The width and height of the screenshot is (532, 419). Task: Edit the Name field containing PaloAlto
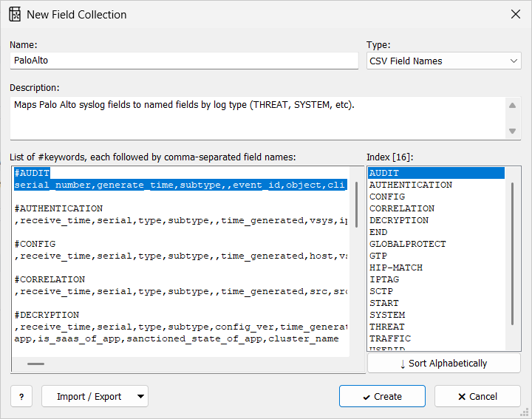(184, 61)
